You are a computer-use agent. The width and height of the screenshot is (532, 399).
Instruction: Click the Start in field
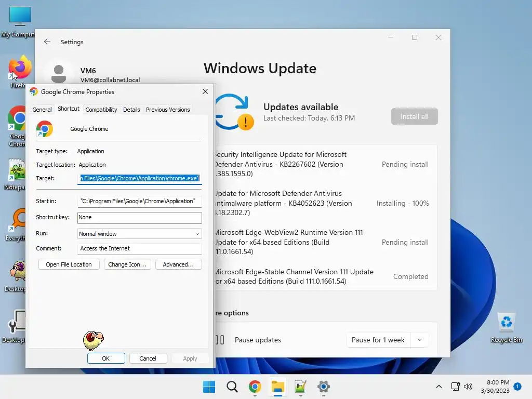[139, 201]
